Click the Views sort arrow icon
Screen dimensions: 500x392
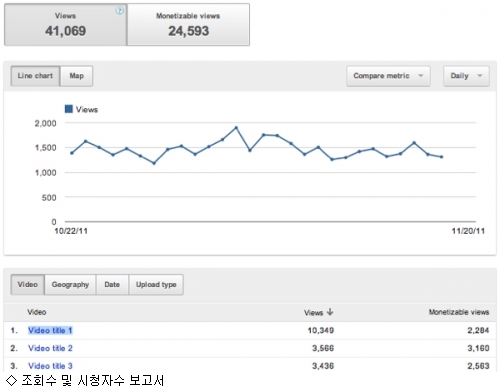point(330,312)
